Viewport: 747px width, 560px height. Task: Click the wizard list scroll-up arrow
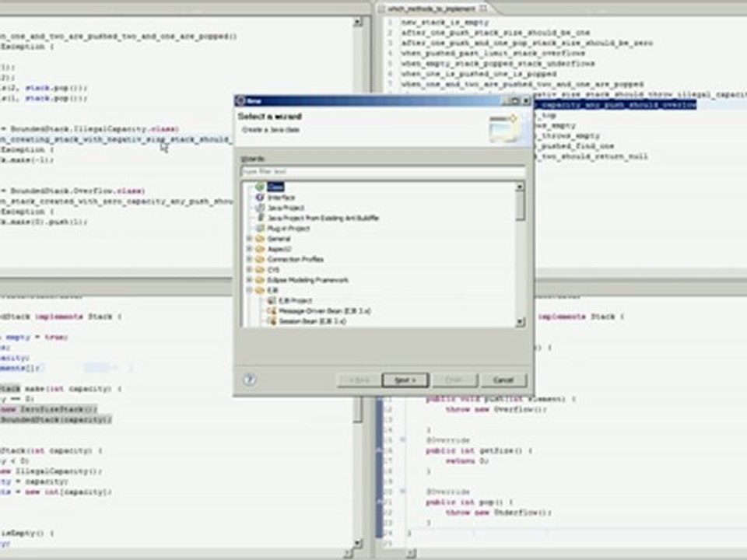click(x=521, y=186)
